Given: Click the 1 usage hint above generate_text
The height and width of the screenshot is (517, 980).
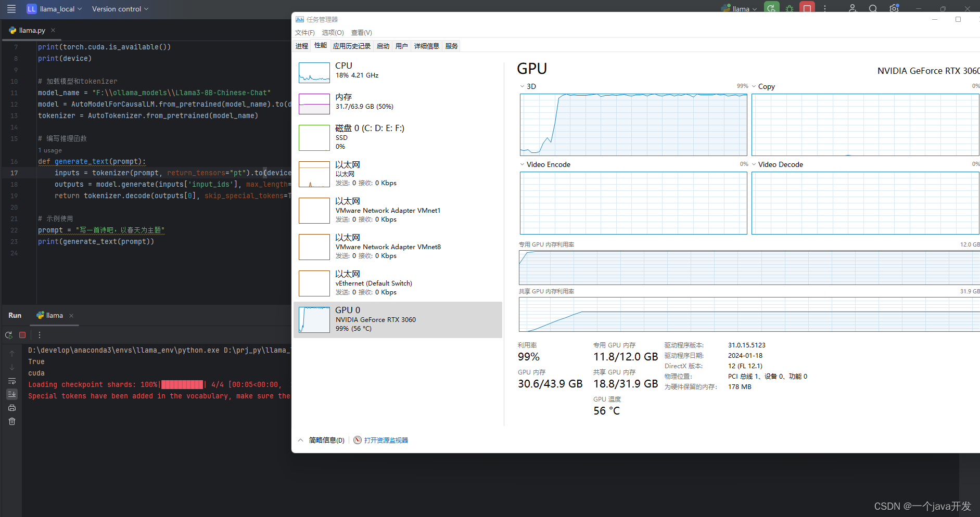Looking at the screenshot, I should point(50,150).
